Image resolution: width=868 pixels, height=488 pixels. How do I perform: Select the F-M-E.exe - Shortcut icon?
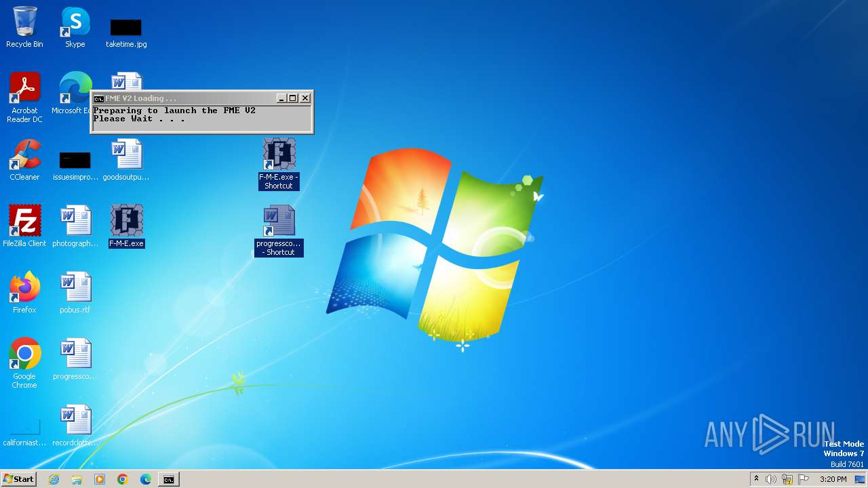[279, 164]
